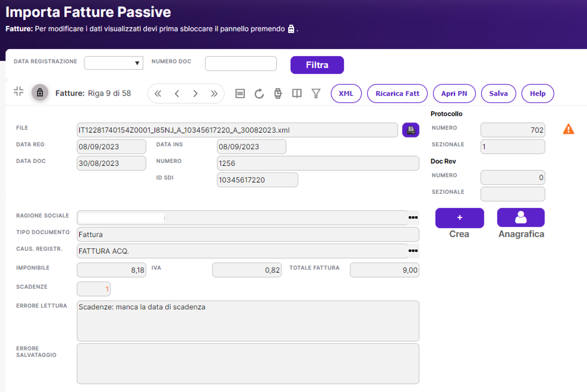Open the file print button next to FILE field

pyautogui.click(x=411, y=130)
